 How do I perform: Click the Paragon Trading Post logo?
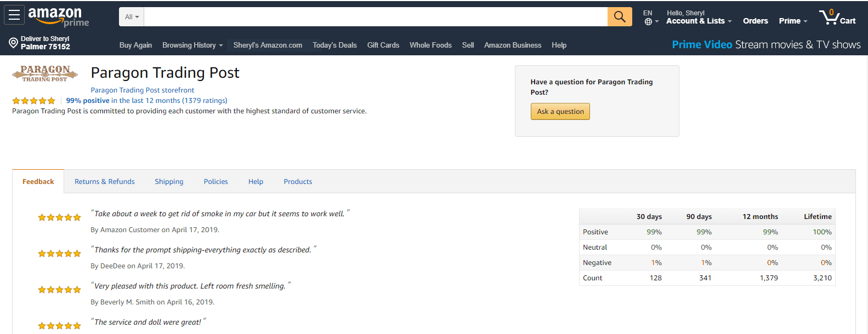(45, 74)
